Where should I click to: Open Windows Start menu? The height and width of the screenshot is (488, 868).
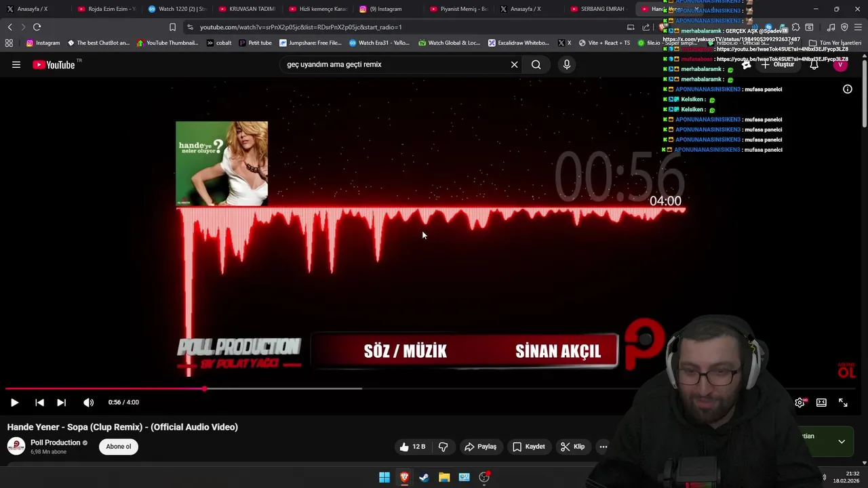pyautogui.click(x=384, y=477)
